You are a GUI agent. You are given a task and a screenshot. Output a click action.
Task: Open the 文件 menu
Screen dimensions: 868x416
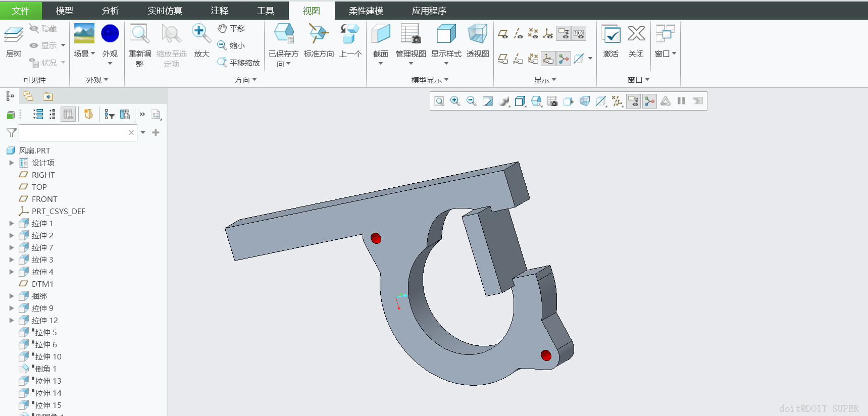click(21, 11)
